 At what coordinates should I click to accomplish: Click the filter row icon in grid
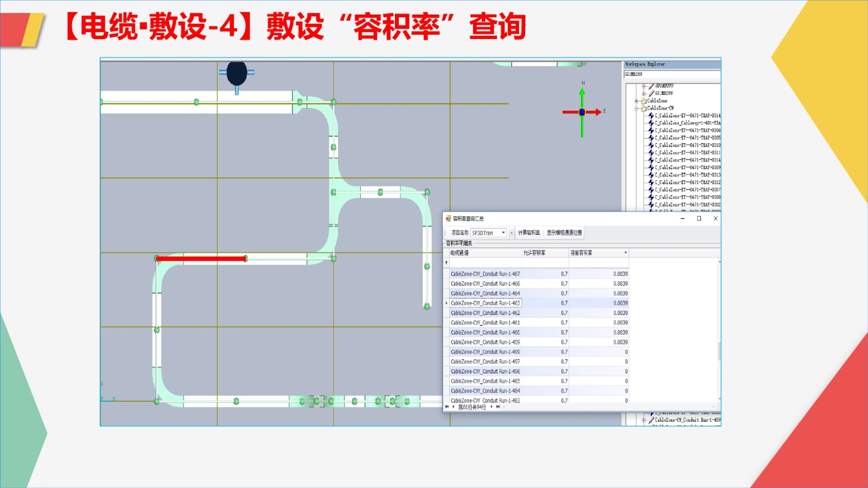pos(446,263)
